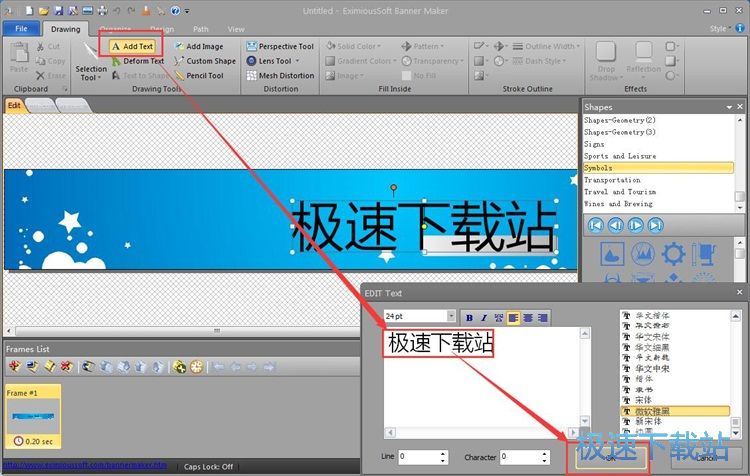
Task: Click the blue Help question mark icon
Action: click(x=176, y=10)
